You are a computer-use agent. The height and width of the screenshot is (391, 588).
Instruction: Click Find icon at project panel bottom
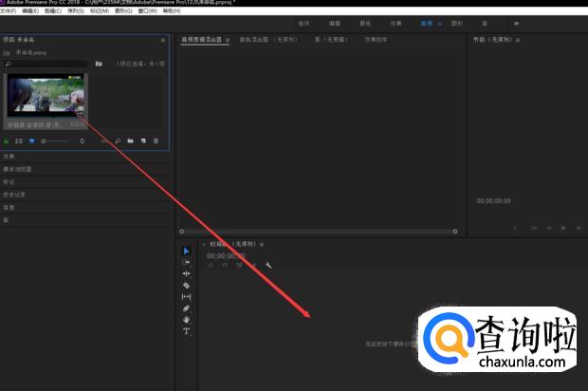[x=118, y=141]
